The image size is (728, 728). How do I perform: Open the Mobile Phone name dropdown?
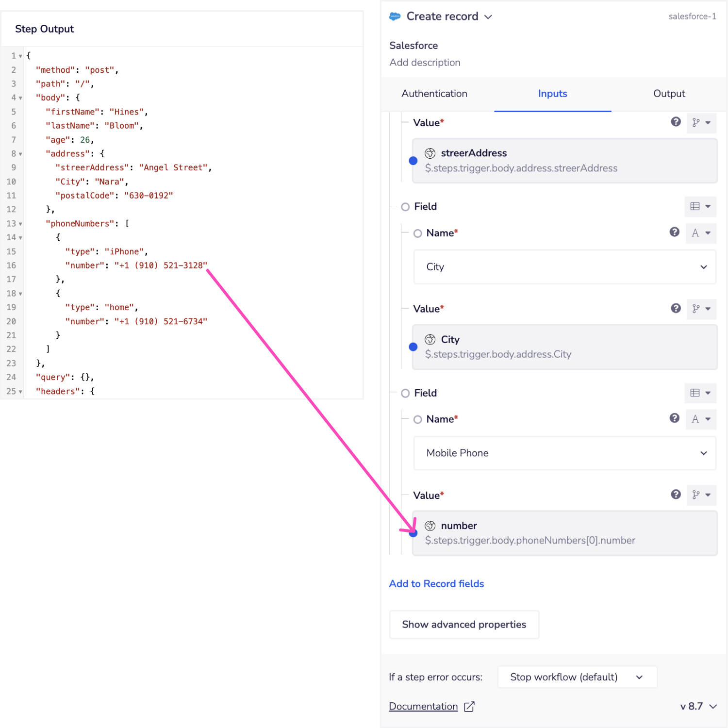tap(564, 453)
